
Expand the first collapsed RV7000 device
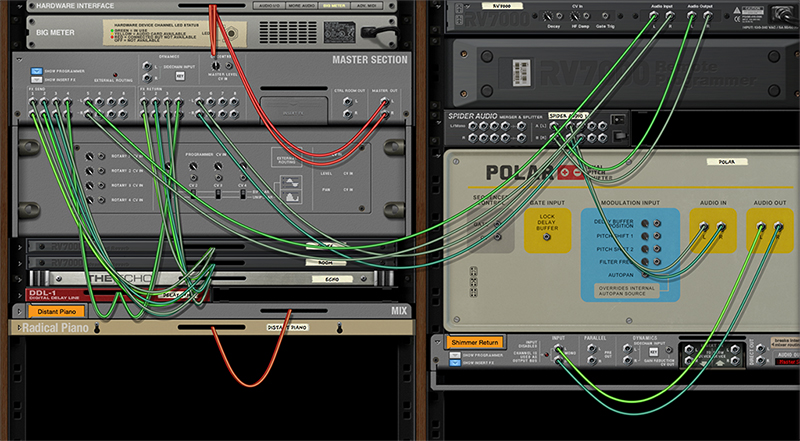click(19, 248)
